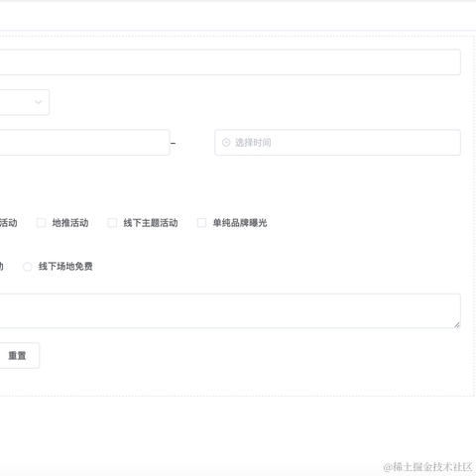Click the clock icon in the 选择时间 field

[x=226, y=143]
